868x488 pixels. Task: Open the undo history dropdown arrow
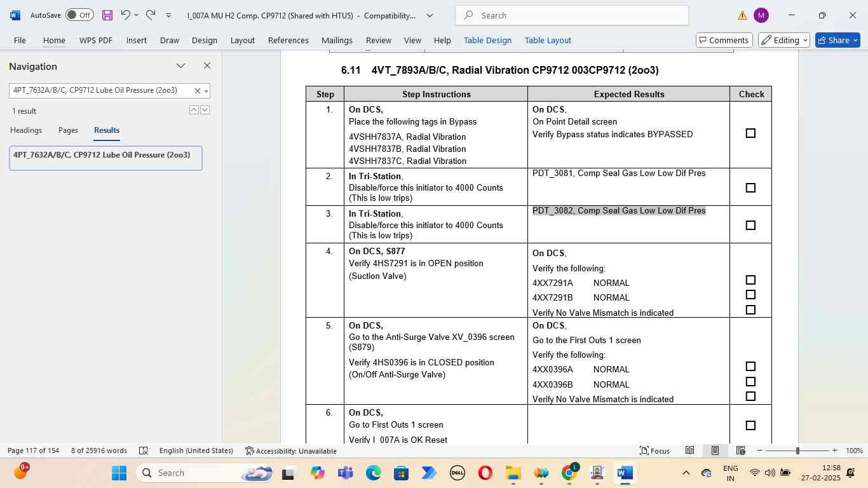click(136, 15)
